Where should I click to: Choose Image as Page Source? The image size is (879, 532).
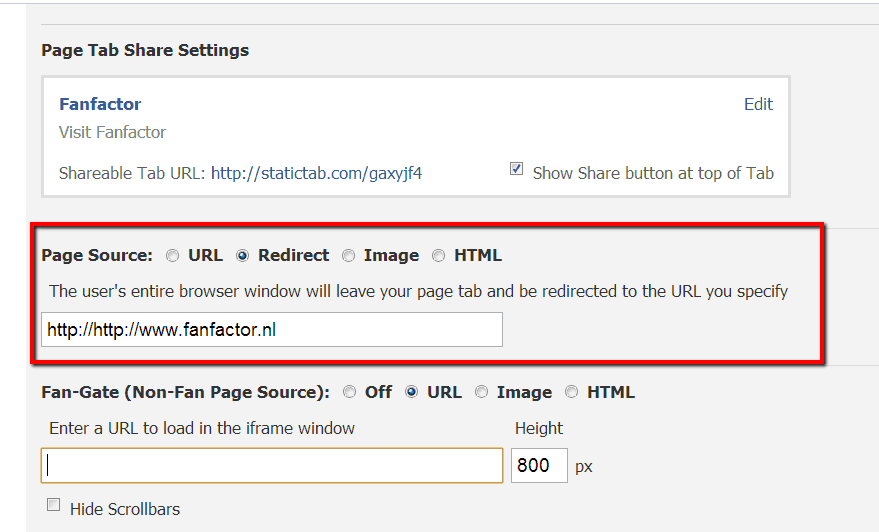(348, 256)
